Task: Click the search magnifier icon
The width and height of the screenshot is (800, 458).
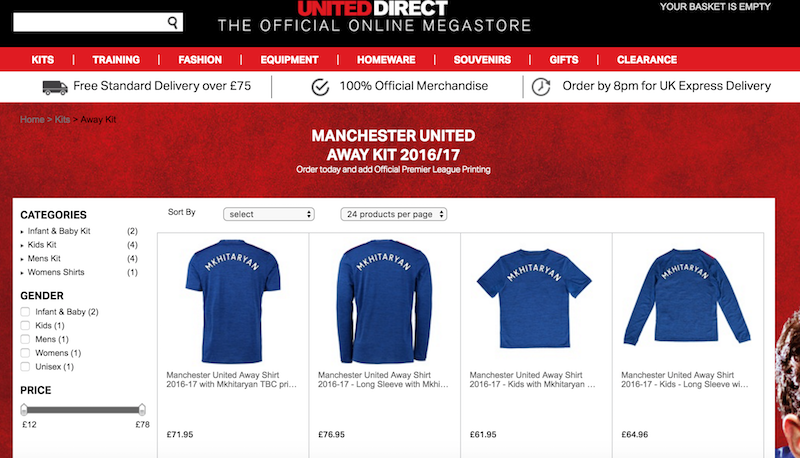Action: [173, 22]
